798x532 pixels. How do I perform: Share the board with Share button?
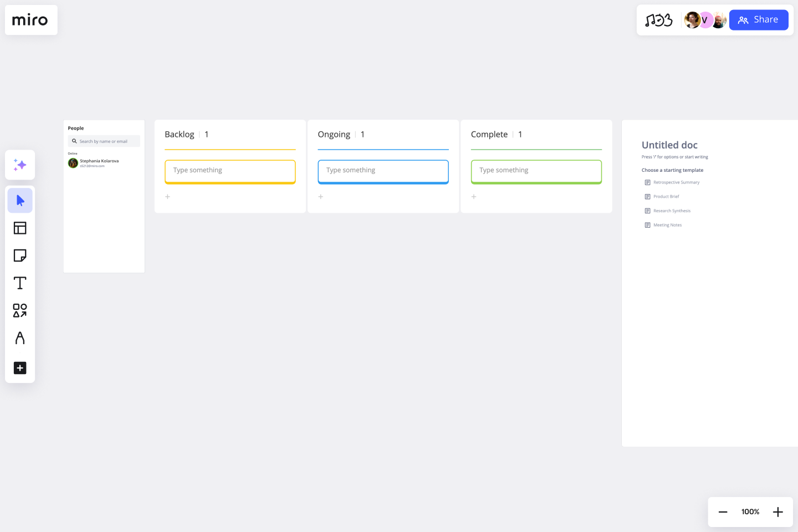[x=759, y=20]
